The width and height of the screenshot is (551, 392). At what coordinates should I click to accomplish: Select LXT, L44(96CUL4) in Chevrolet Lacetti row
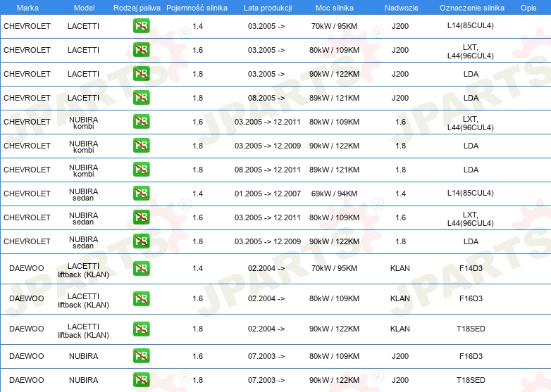[x=471, y=51]
